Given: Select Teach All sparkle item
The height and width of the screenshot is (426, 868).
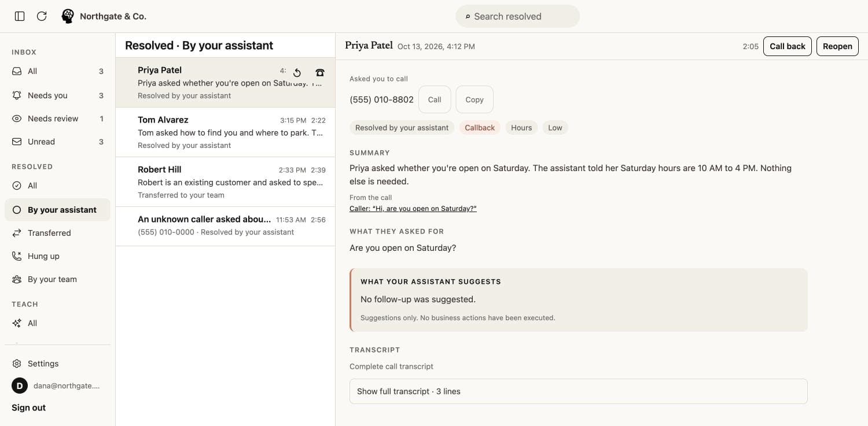Looking at the screenshot, I should [x=57, y=323].
